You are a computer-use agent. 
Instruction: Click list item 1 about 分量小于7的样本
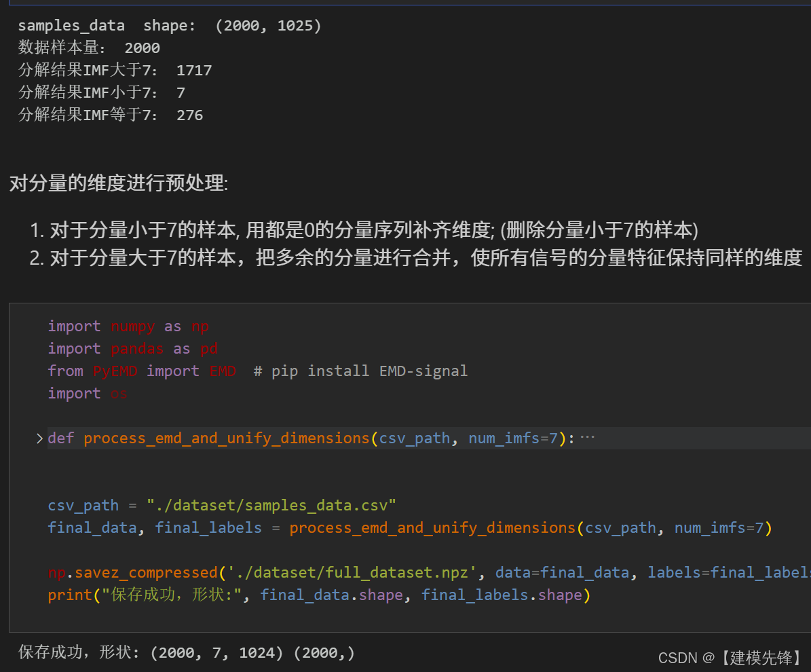pos(364,230)
